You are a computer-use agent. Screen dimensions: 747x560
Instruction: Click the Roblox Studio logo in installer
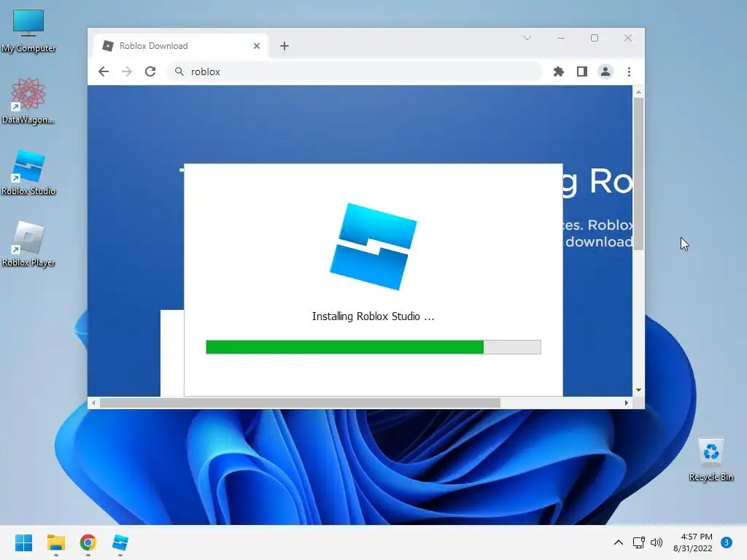pyautogui.click(x=373, y=246)
